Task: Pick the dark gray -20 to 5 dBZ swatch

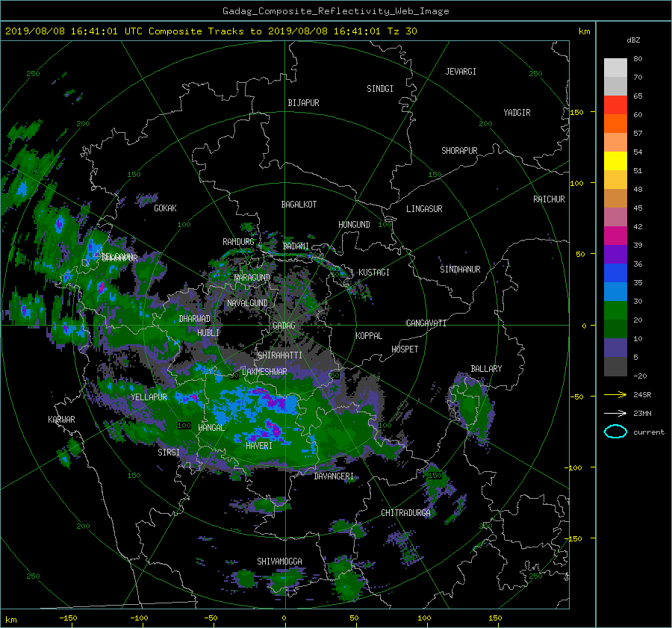Action: coord(615,367)
